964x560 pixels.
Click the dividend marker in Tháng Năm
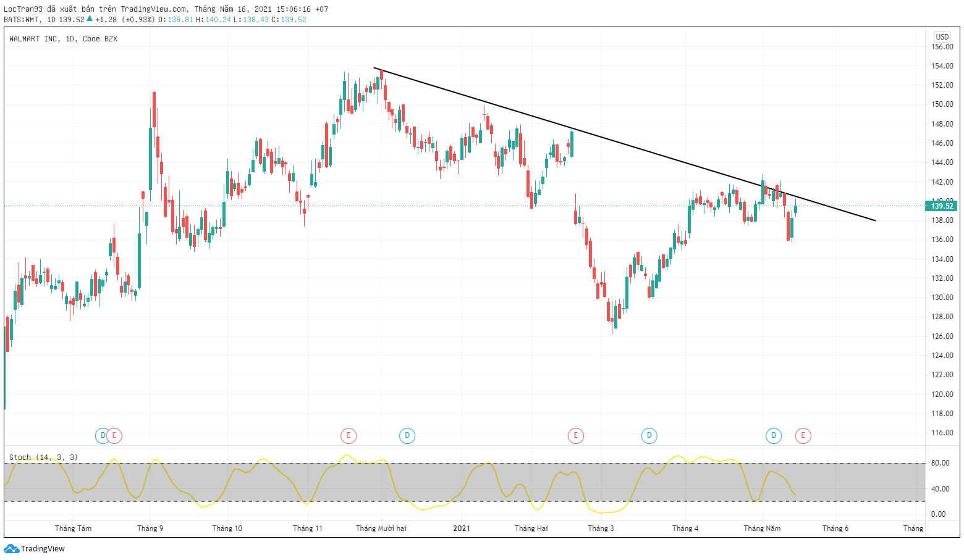click(774, 436)
